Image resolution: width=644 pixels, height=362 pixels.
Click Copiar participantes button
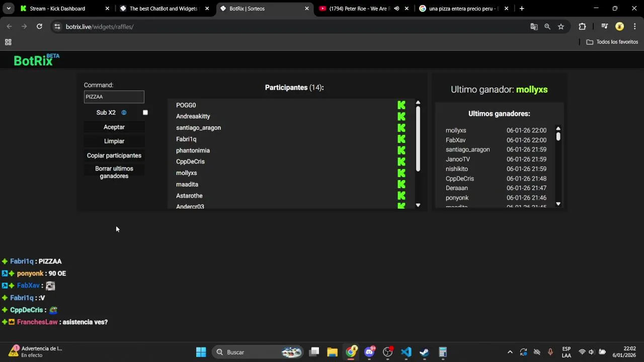click(114, 155)
